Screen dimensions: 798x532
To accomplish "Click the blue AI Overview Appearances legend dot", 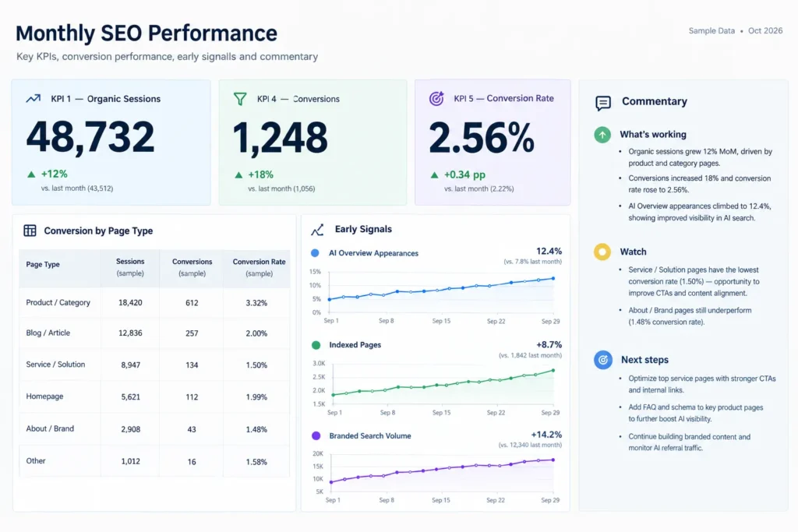I will [315, 253].
